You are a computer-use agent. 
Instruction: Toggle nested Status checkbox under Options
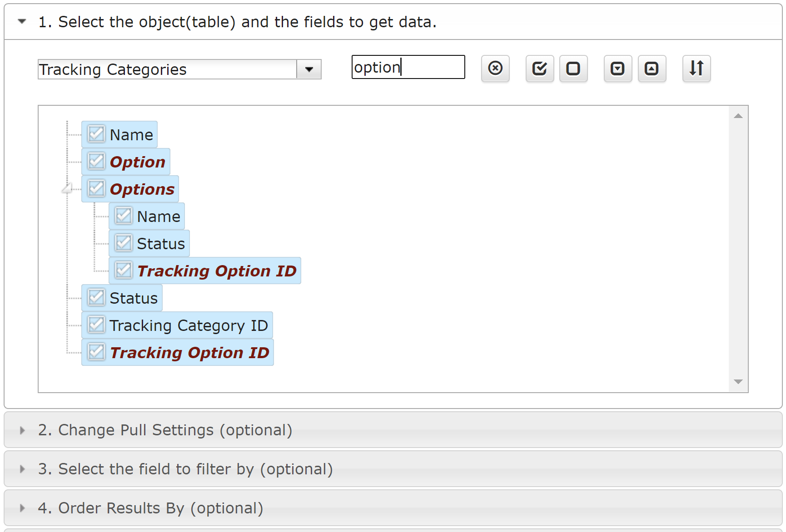coord(124,243)
